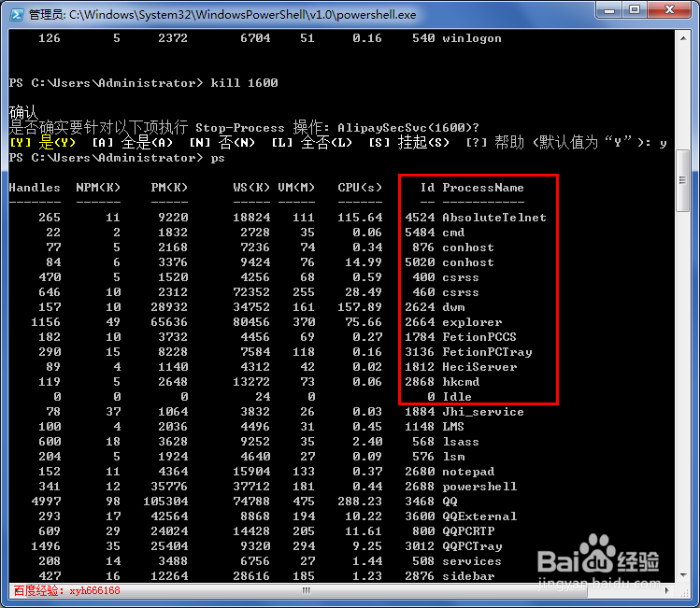
Task: Click the PM value 105304
Action: click(165, 502)
